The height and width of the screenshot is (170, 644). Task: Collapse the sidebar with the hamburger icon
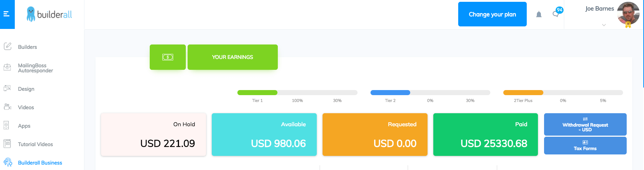click(6, 14)
